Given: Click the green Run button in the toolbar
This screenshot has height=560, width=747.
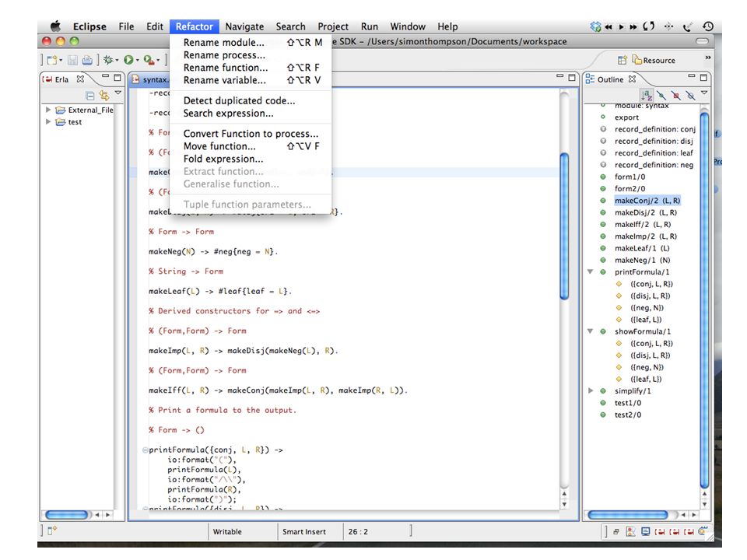Looking at the screenshot, I should (x=128, y=60).
